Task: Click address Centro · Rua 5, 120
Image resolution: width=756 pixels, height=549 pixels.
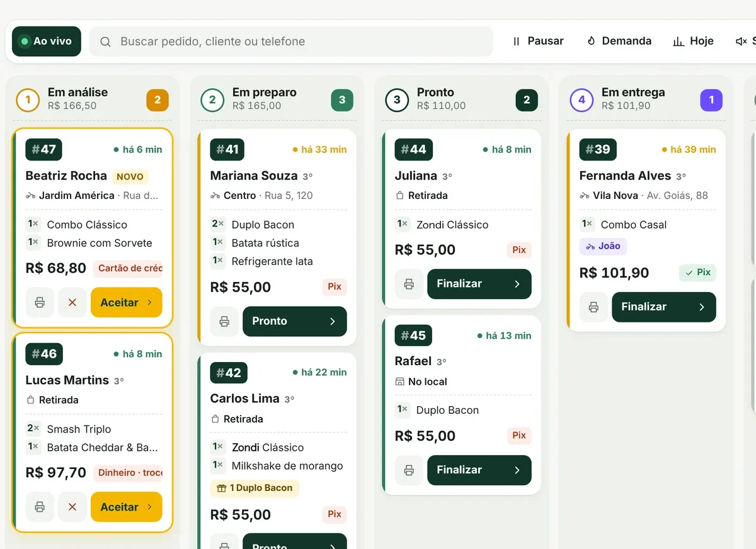Action: point(261,195)
